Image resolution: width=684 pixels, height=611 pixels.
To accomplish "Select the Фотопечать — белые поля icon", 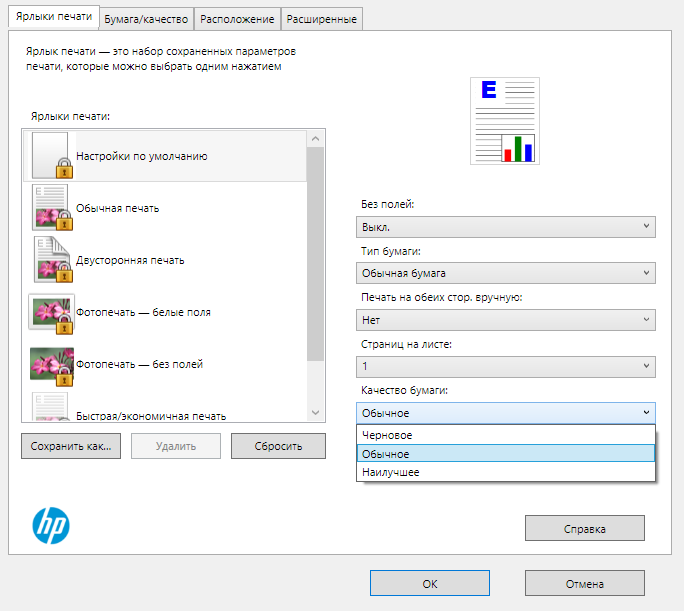I will pyautogui.click(x=51, y=311).
